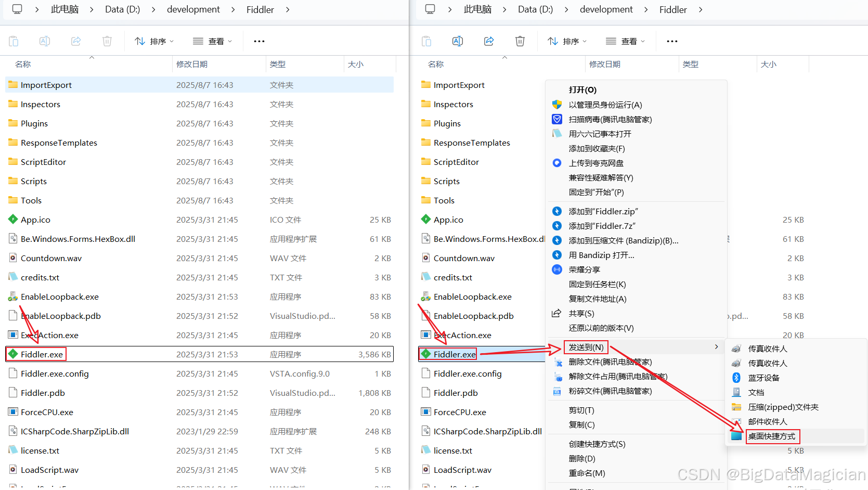Click the share icon in left window toolbar
The image size is (868, 490).
click(x=76, y=41)
